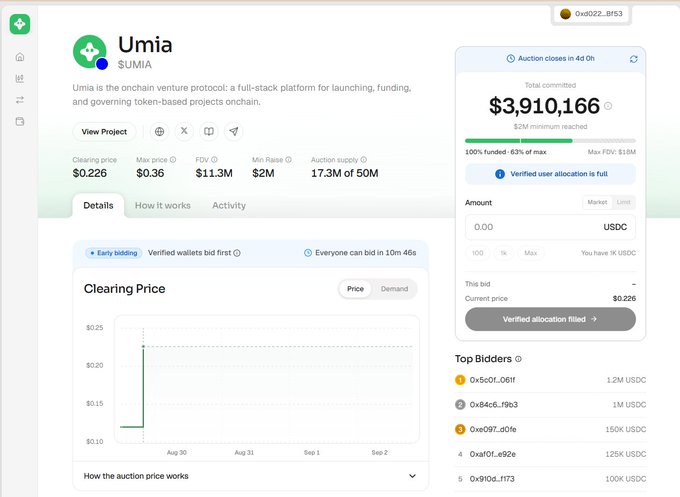Select the Limit order type

[x=624, y=202]
